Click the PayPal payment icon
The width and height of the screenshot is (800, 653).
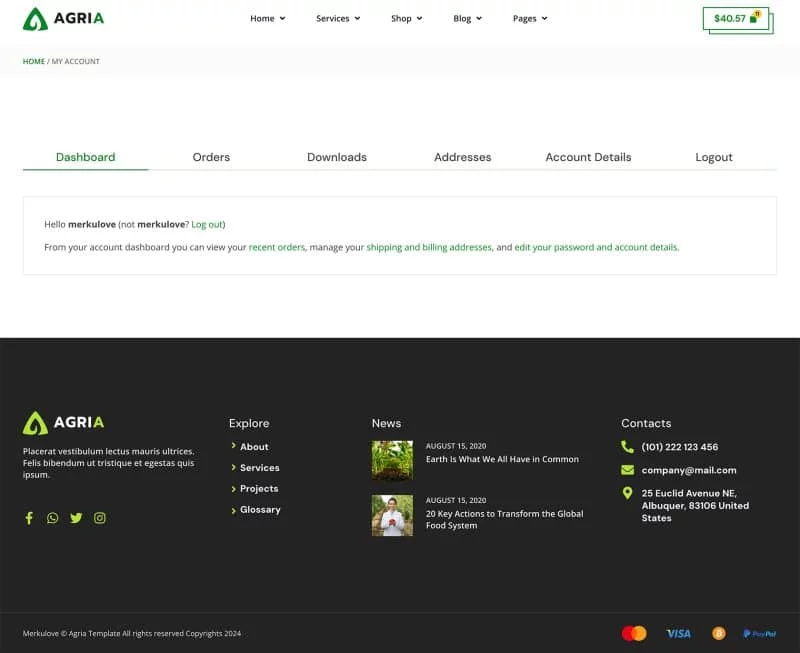pyautogui.click(x=759, y=633)
